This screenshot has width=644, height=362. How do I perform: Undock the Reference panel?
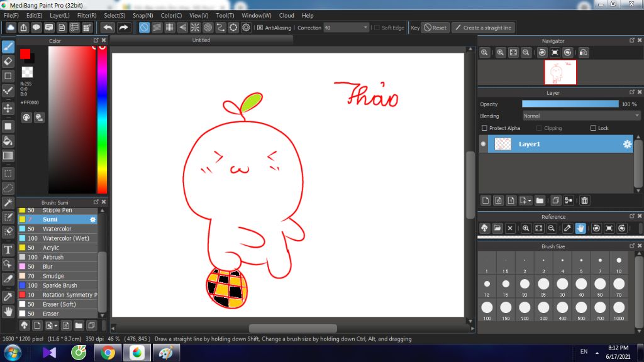(x=631, y=216)
